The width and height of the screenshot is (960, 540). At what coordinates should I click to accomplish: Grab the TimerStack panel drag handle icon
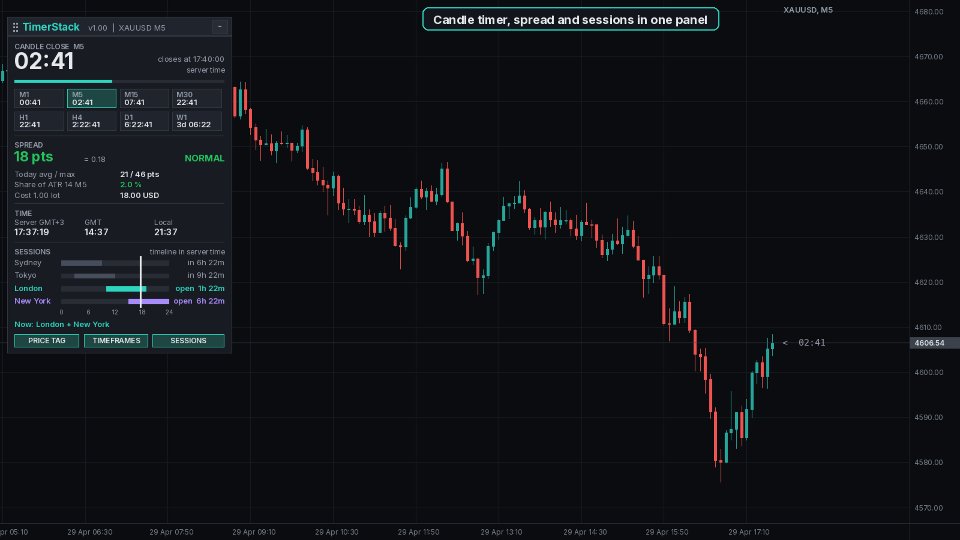click(x=16, y=28)
